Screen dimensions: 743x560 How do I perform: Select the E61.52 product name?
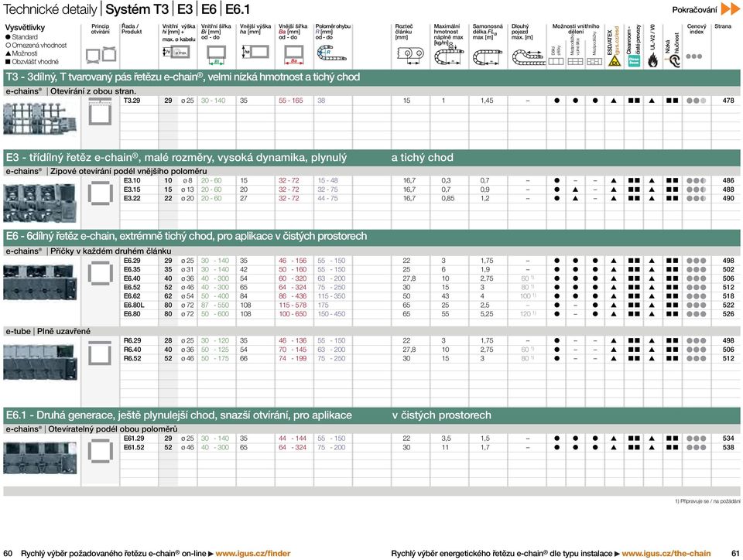(x=134, y=447)
